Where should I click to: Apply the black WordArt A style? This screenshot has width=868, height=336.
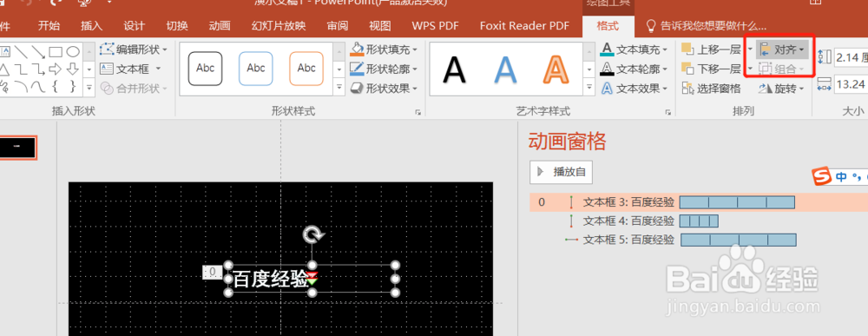click(x=454, y=69)
